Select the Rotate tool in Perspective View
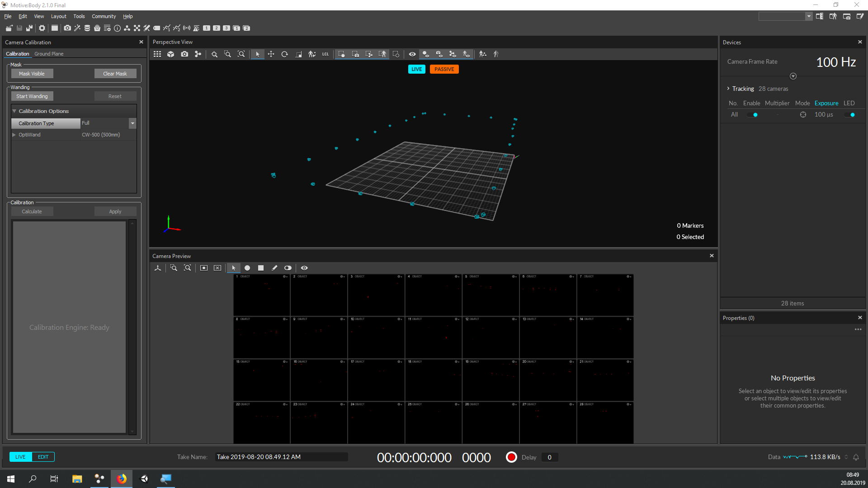This screenshot has height=488, width=868. [284, 54]
